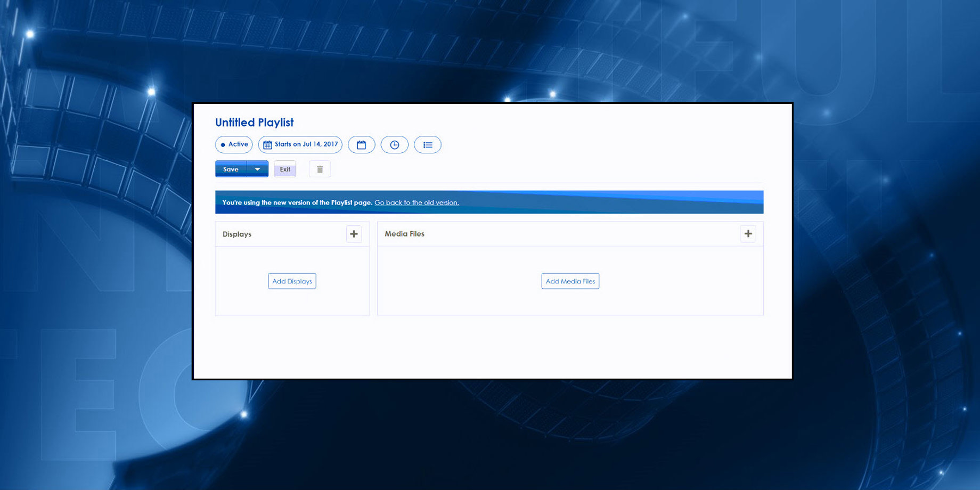Viewport: 980px width, 490px height.
Task: Save the playlist
Action: tap(231, 169)
